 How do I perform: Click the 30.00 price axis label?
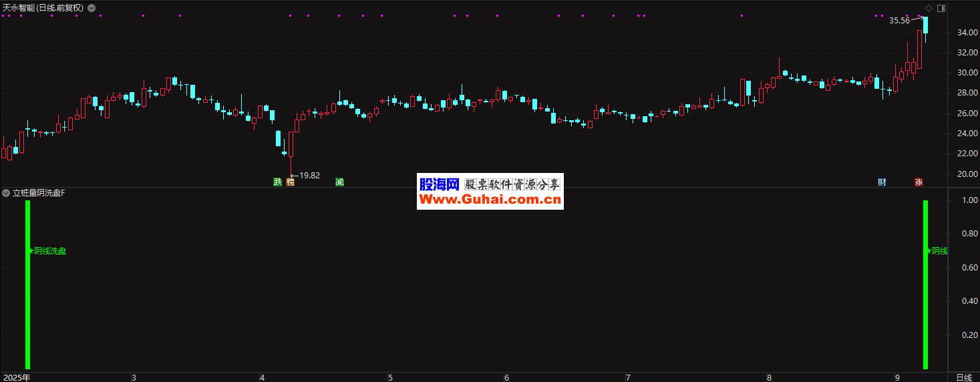click(967, 73)
